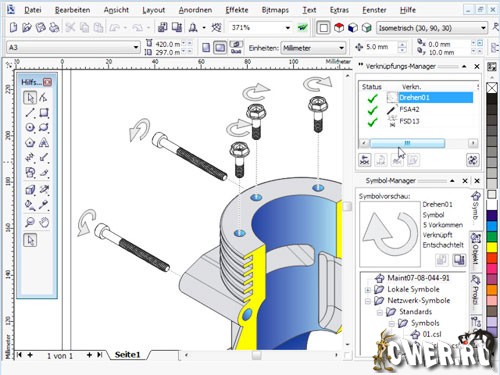This screenshot has width=500, height=375.
Task: Switch to the Seite1 page tab
Action: pos(127,355)
